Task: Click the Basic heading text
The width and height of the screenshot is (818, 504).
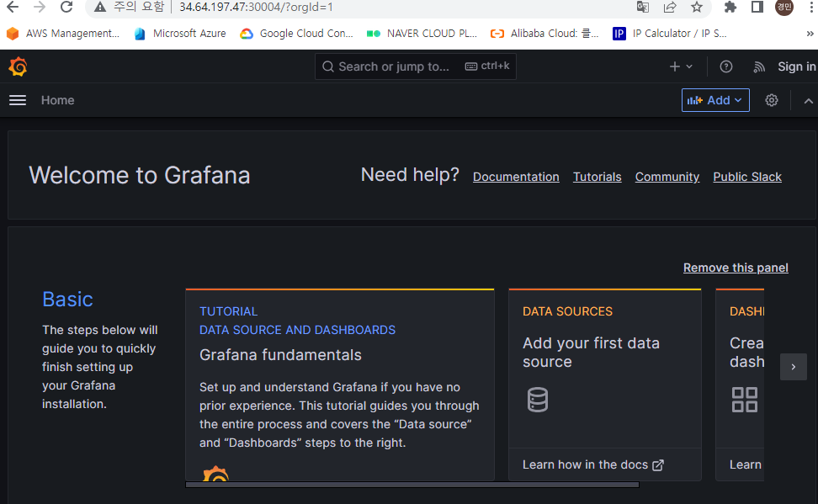Action: pos(68,300)
